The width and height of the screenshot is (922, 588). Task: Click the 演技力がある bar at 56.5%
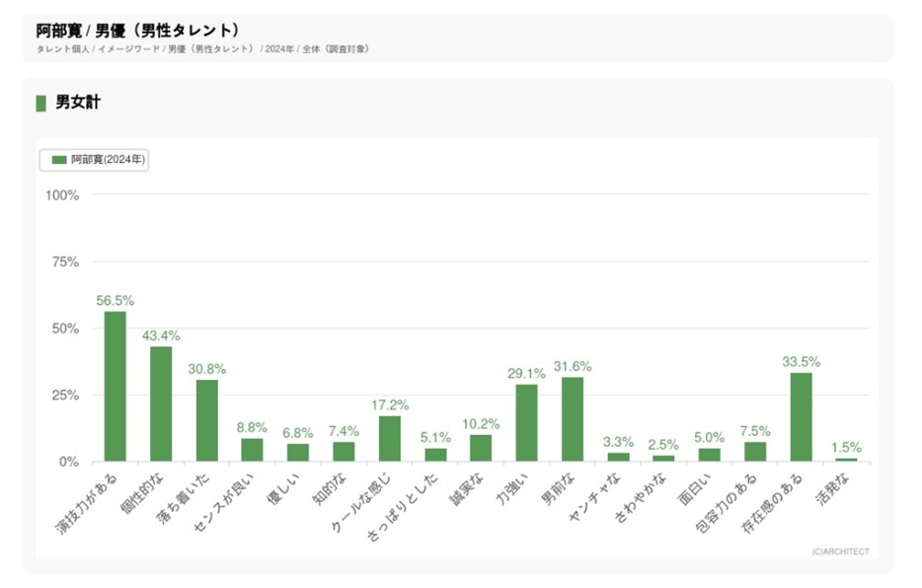115,386
